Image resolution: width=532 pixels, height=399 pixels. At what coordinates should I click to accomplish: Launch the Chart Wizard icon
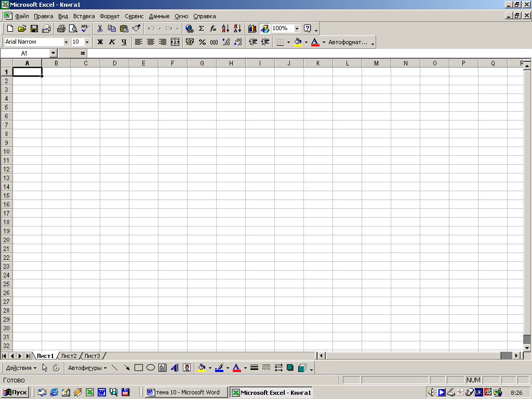(x=252, y=29)
